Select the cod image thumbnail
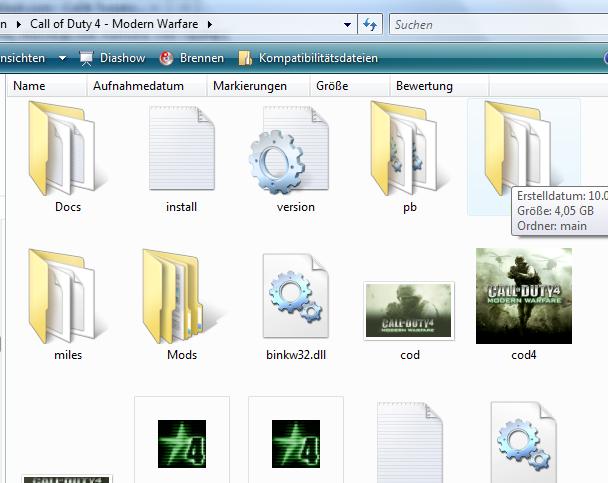 (x=409, y=311)
